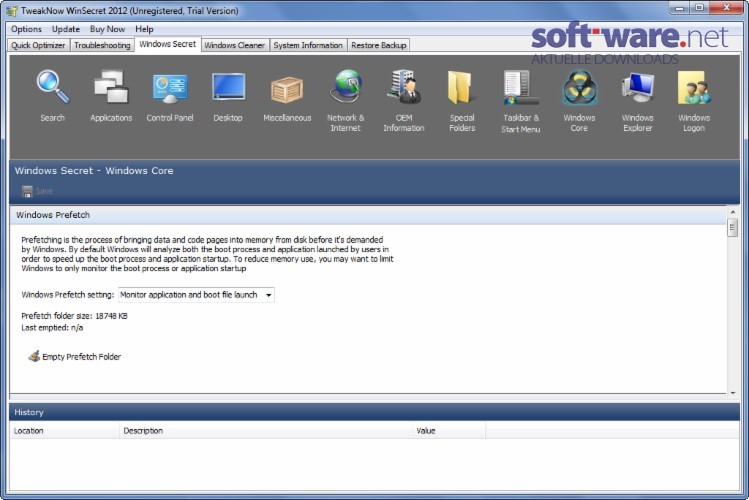Open the System Information tab
This screenshot has width=749, height=500.
[x=308, y=45]
